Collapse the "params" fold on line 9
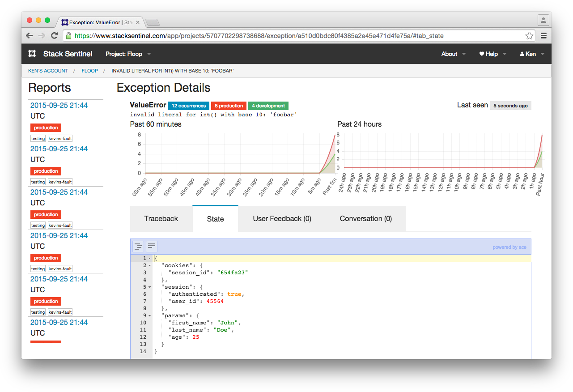Screen dimensions: 573x392 click(x=149, y=316)
